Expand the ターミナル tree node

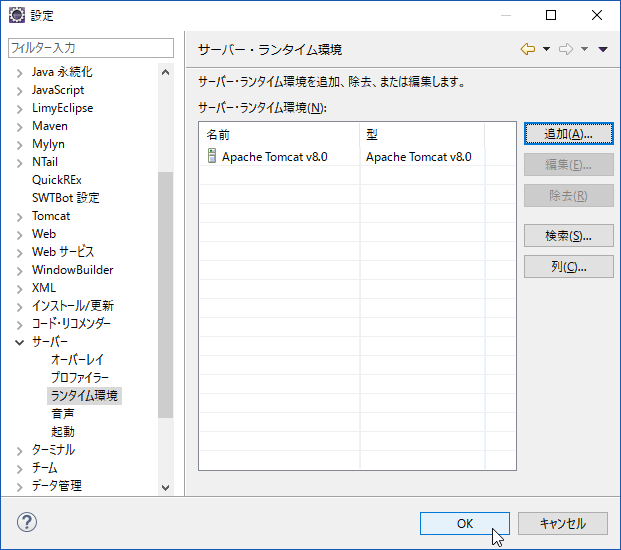[19, 451]
